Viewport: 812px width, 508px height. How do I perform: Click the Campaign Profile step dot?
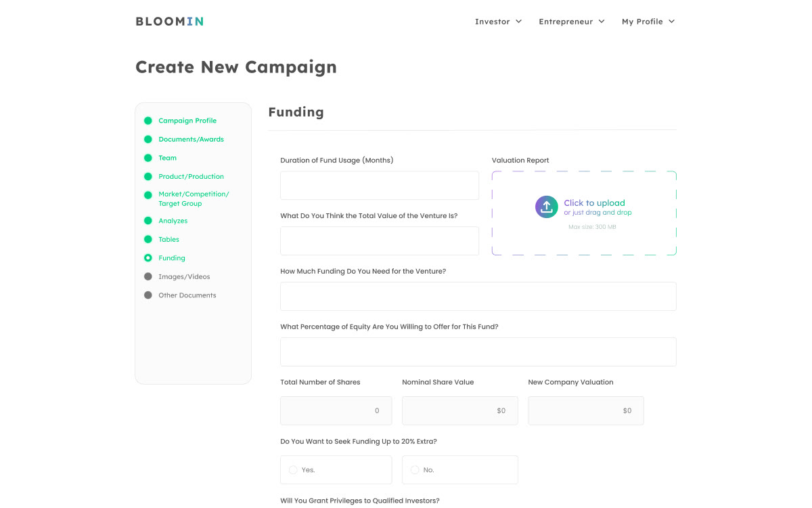[x=148, y=121]
